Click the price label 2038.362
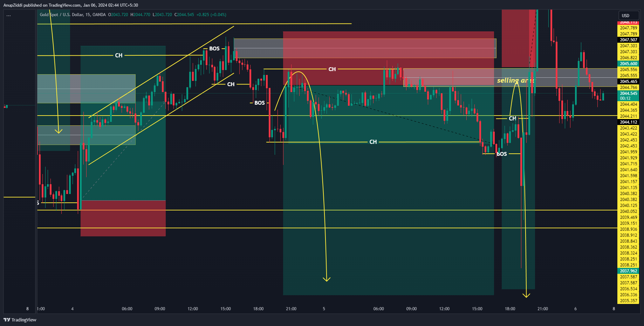 [x=629, y=247]
